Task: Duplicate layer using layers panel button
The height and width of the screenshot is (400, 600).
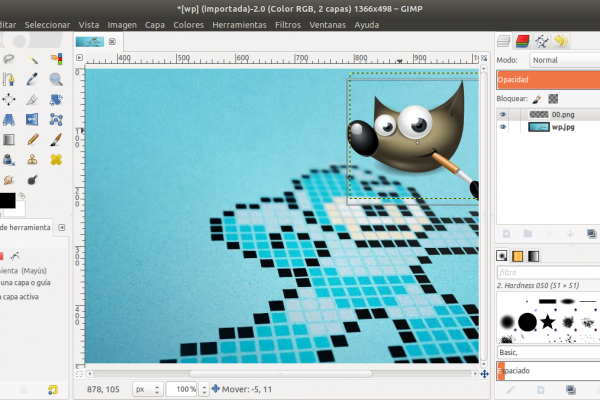Action: tap(592, 233)
